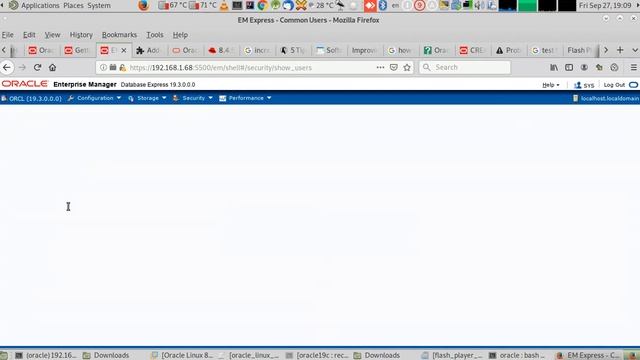The image size is (640, 360).
Task: Switch to the 'Prob' warning tab
Action: 508,50
